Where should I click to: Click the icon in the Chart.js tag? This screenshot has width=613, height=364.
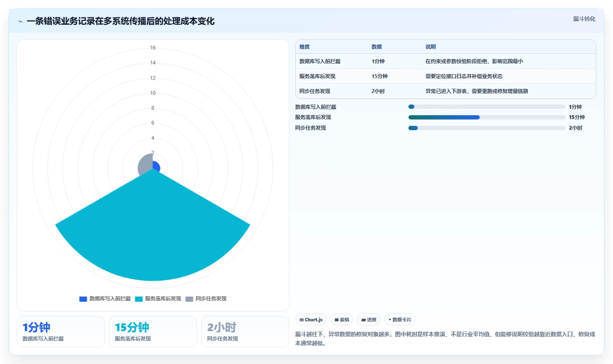tap(302, 320)
